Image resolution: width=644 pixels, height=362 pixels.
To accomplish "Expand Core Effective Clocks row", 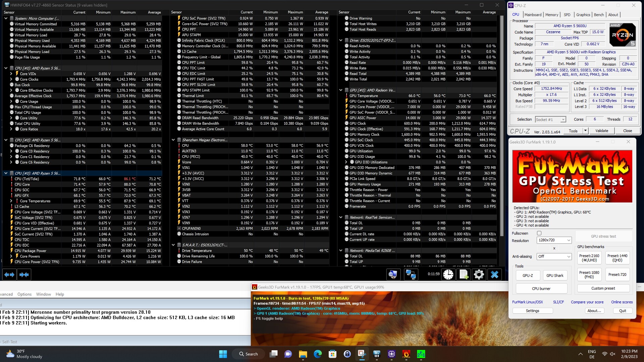I will click(11, 90).
